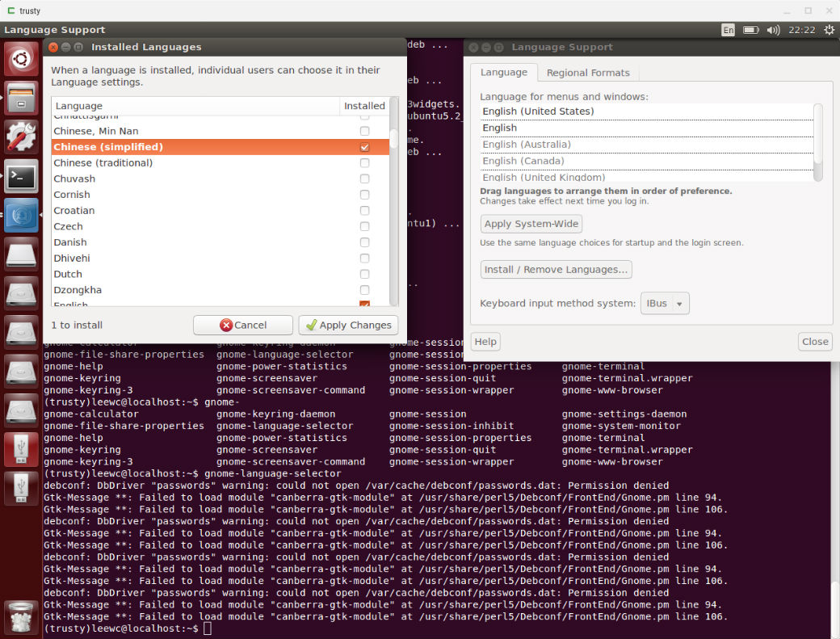Check the Danish installed box
The image size is (840, 639).
364,242
